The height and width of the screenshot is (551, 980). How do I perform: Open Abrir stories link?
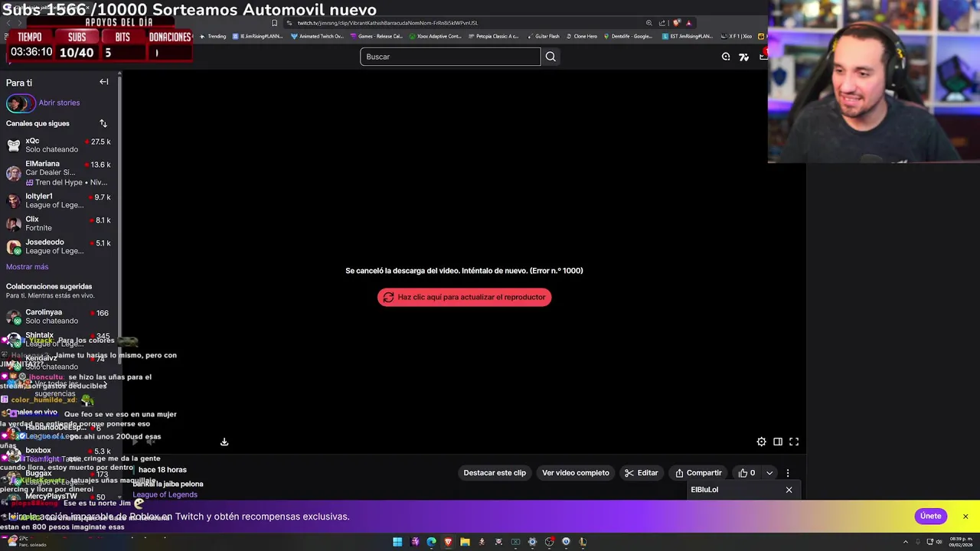tap(59, 103)
